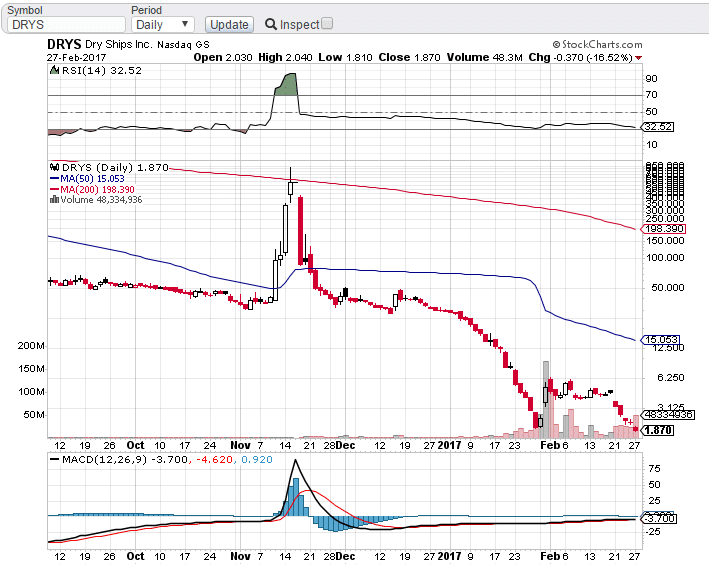The image size is (709, 571).
Task: Click the Volume 48.3M header value
Action: click(484, 57)
